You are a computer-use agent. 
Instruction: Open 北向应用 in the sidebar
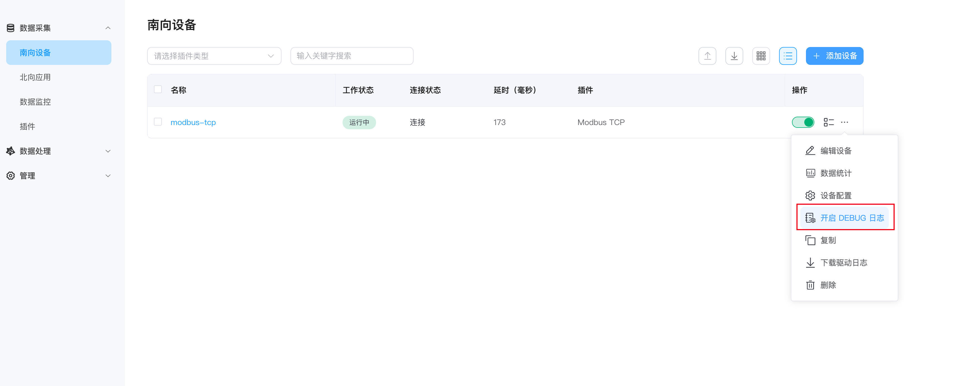click(x=35, y=77)
